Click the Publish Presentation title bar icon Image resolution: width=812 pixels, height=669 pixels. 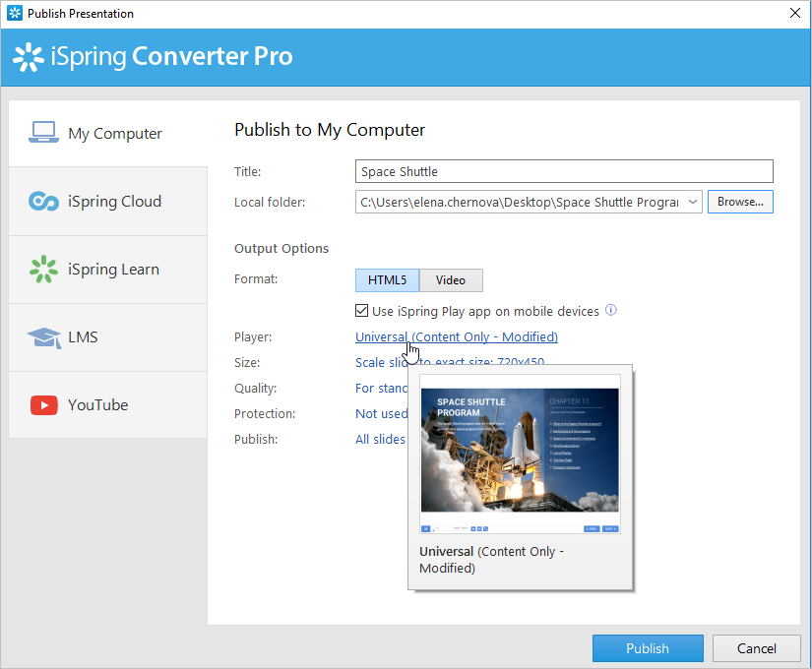(x=15, y=13)
